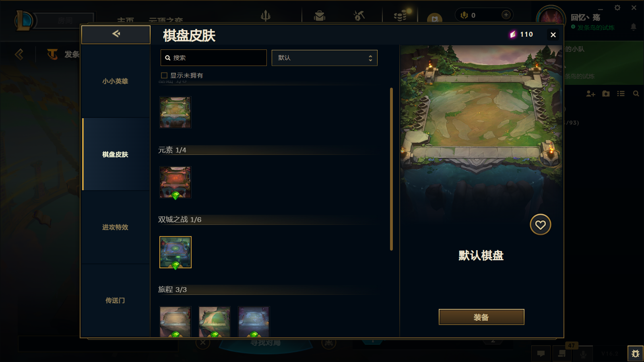Close the 棋盘皮肤 dialog

coord(553,35)
